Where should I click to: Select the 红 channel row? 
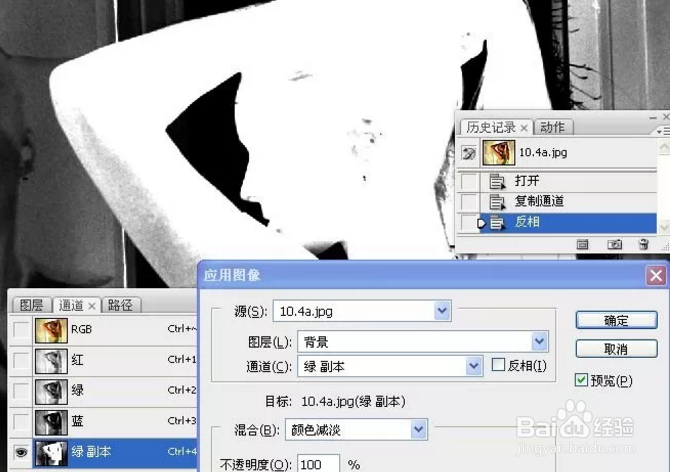point(103,361)
